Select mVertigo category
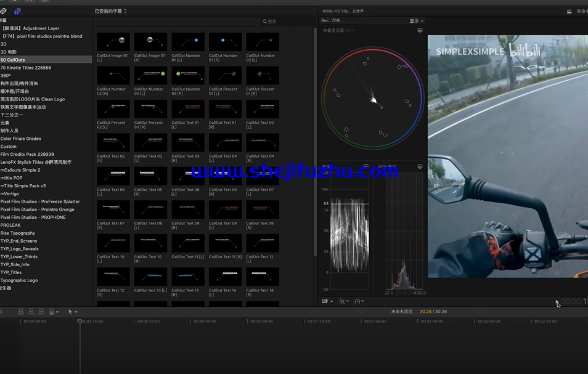This screenshot has width=588, height=374. [x=46, y=193]
